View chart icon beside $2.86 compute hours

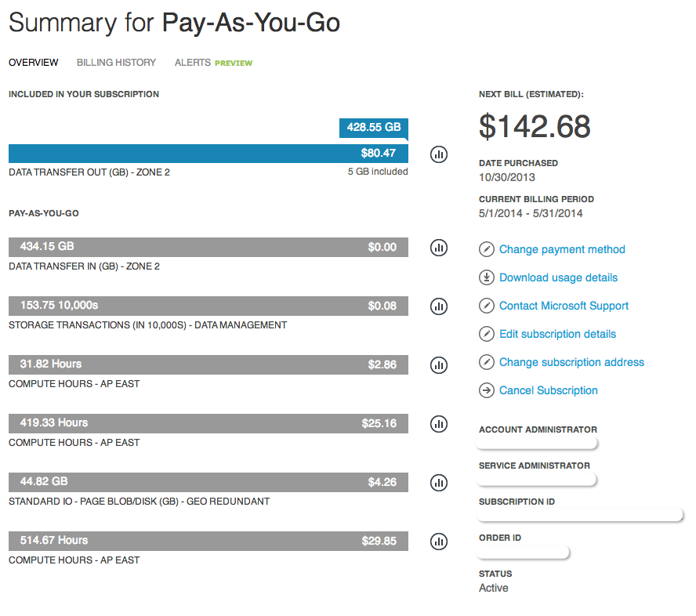439,365
